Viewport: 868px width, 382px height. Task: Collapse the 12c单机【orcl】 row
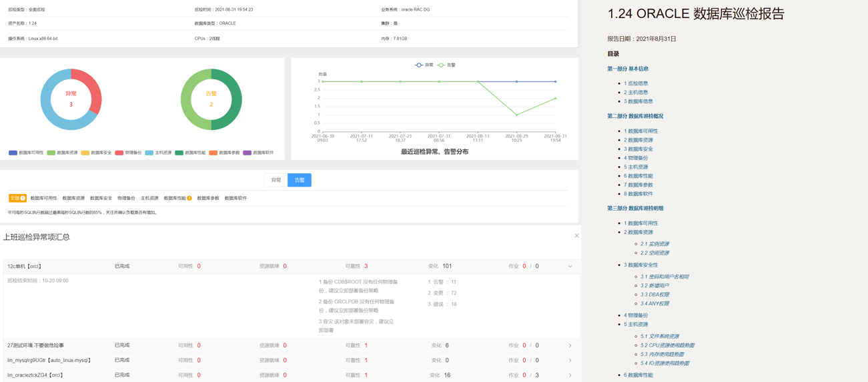point(570,267)
